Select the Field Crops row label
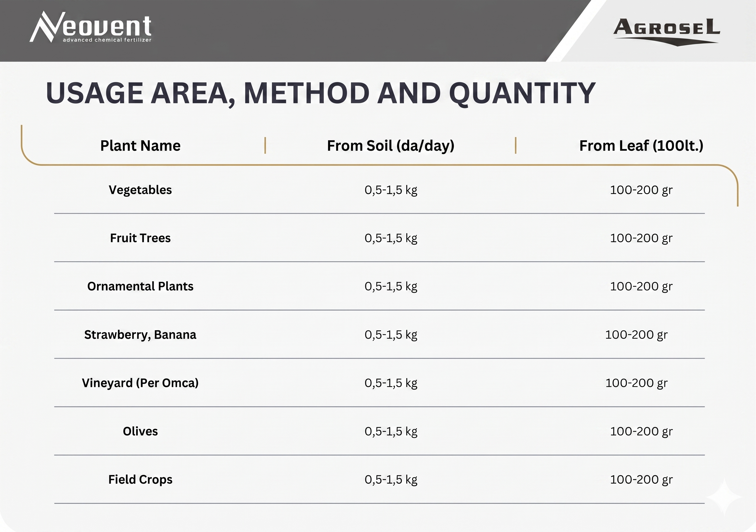This screenshot has width=756, height=532. click(140, 480)
